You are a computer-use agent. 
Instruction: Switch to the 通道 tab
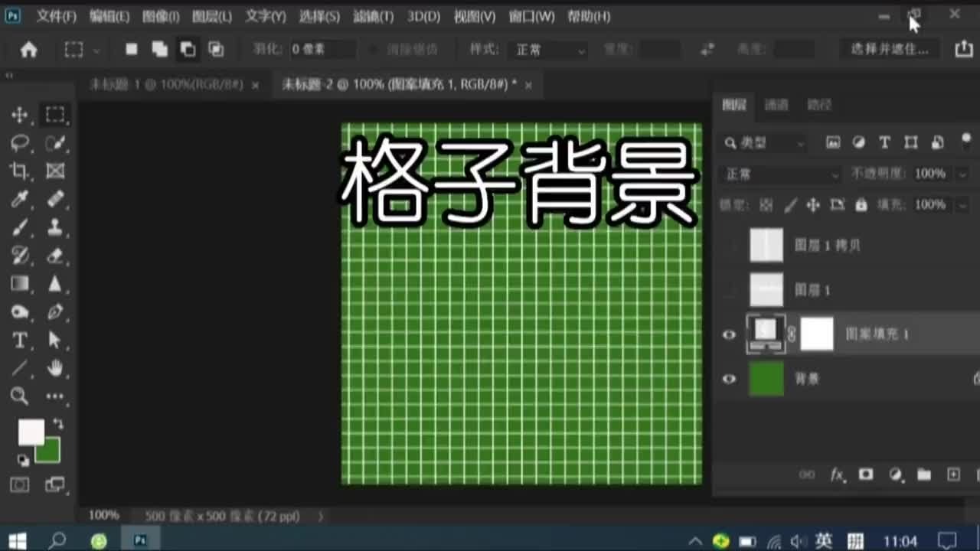(x=776, y=106)
